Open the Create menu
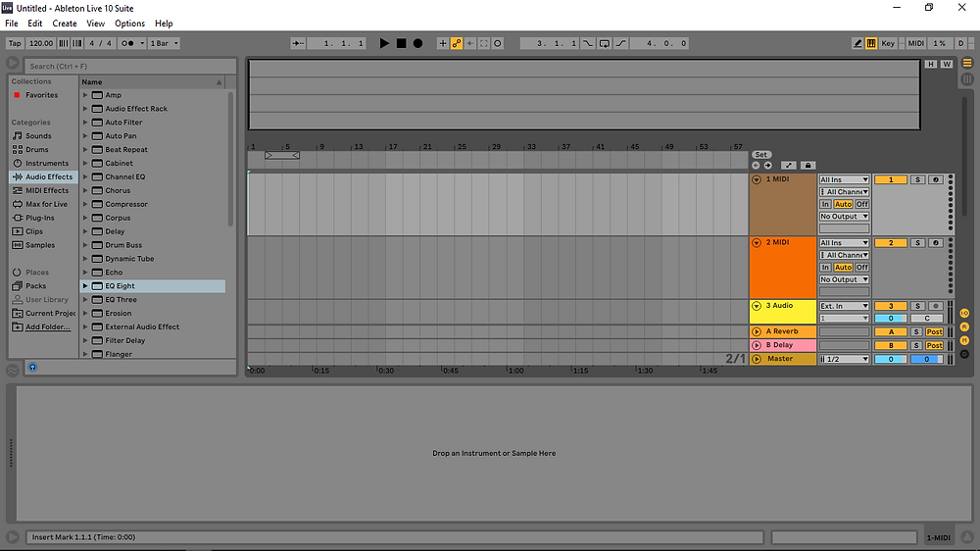 click(x=65, y=24)
